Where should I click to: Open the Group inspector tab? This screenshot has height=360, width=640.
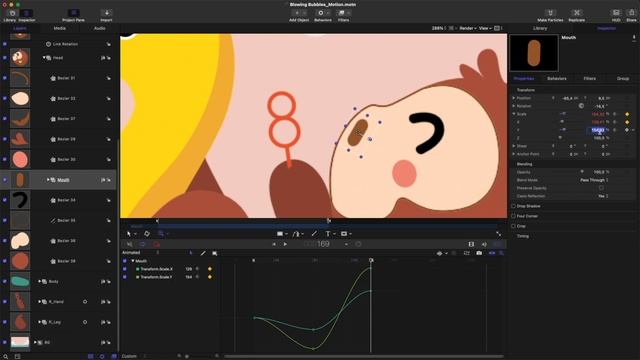[x=622, y=78]
